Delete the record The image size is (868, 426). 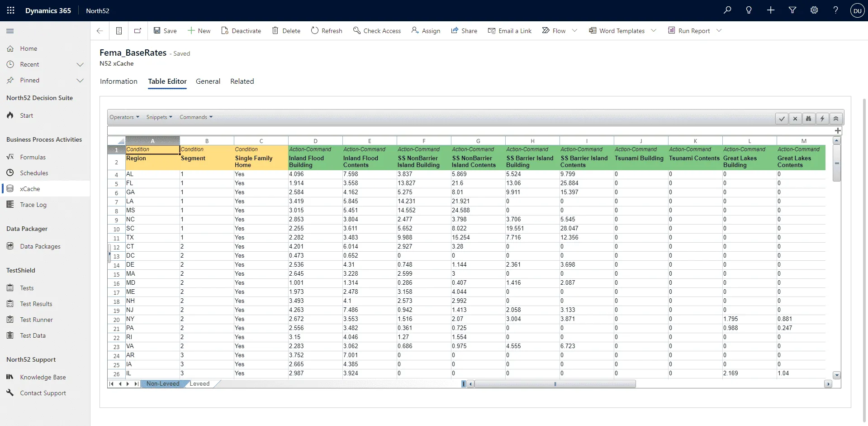[x=286, y=31]
